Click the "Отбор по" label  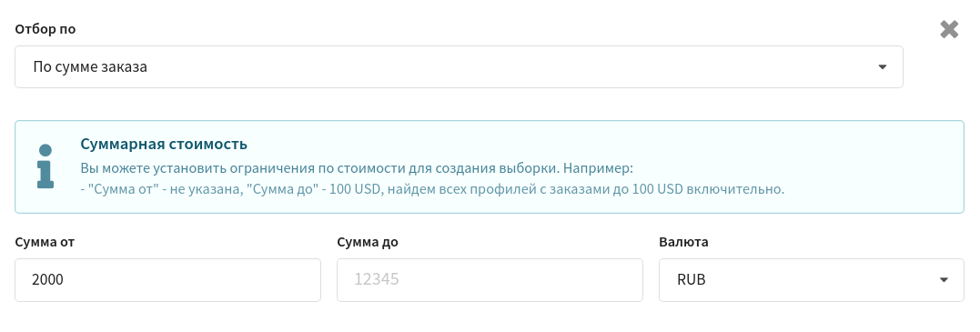[x=45, y=29]
